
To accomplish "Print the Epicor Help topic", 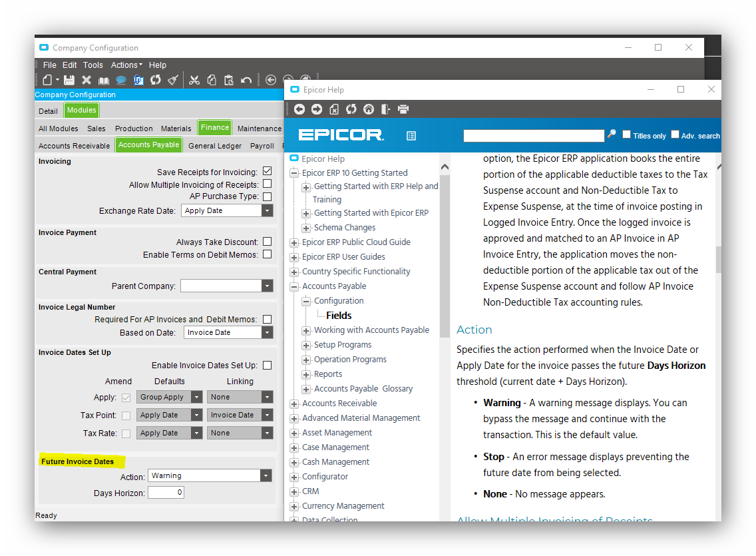I will (403, 109).
